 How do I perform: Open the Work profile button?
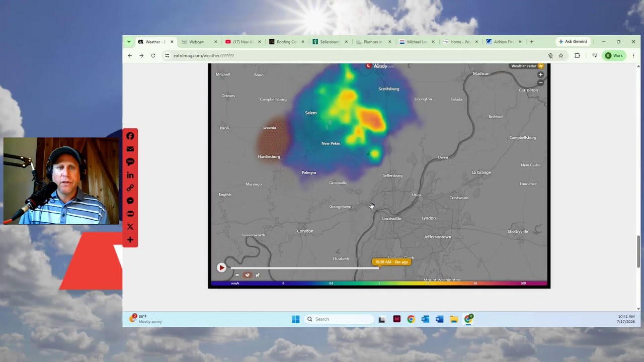(x=614, y=56)
